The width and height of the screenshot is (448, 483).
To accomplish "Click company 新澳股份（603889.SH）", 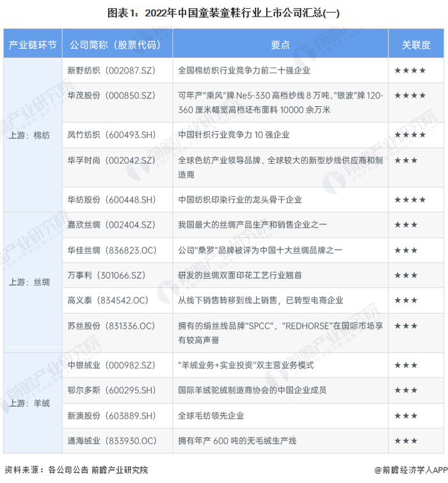I will 111,416.
